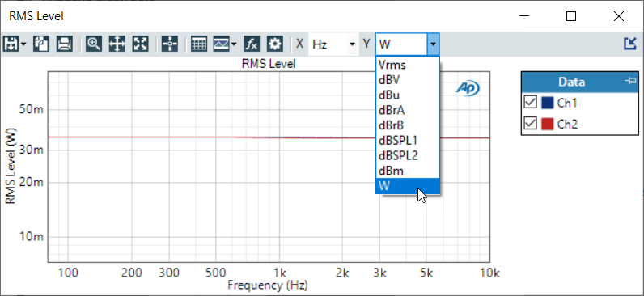
Task: Click the Ch1 legend label
Action: point(567,103)
